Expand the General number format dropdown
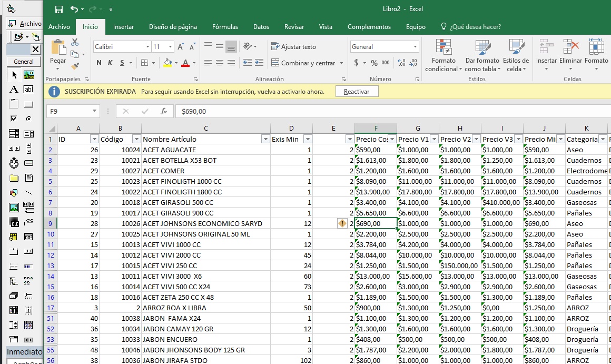Image resolution: width=611 pixels, height=364 pixels. tap(415, 47)
